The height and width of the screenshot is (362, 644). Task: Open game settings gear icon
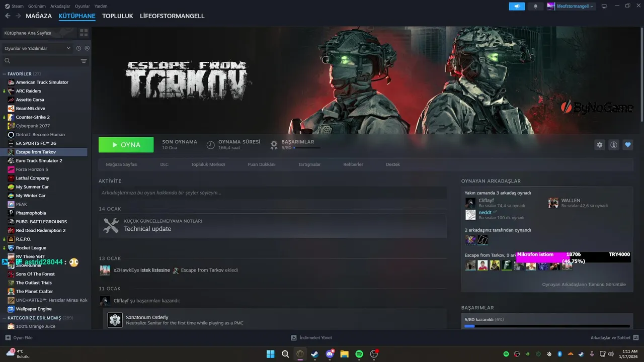tap(599, 145)
